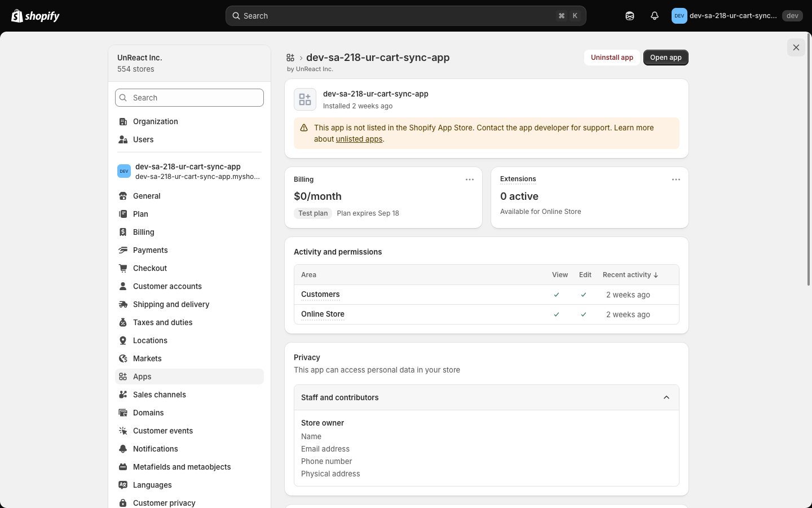Click the $0/month billing amount

(x=317, y=196)
